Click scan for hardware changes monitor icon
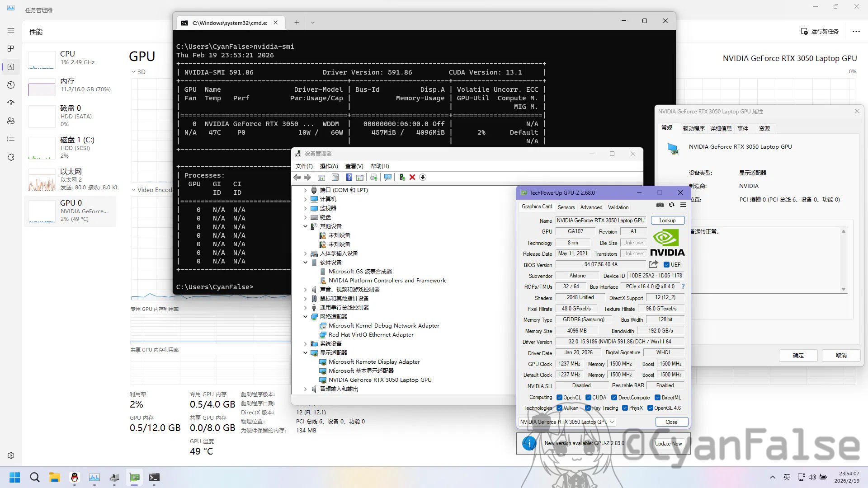 387,177
